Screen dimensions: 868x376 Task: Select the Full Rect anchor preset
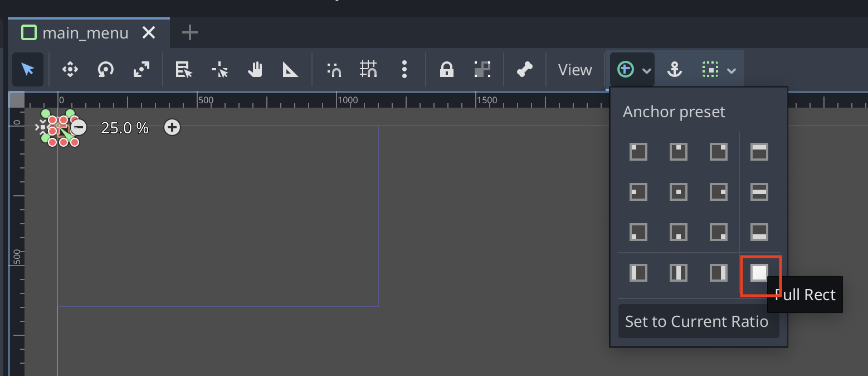(760, 273)
